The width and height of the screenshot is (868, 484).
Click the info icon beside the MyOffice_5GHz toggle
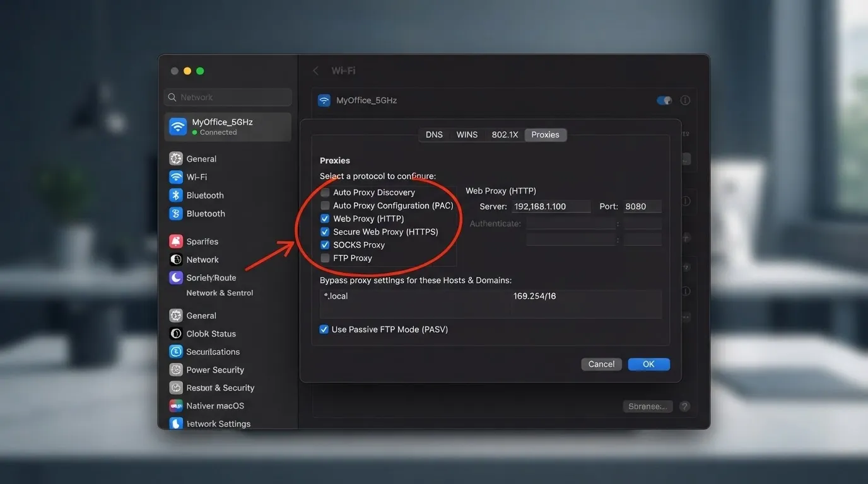click(685, 100)
